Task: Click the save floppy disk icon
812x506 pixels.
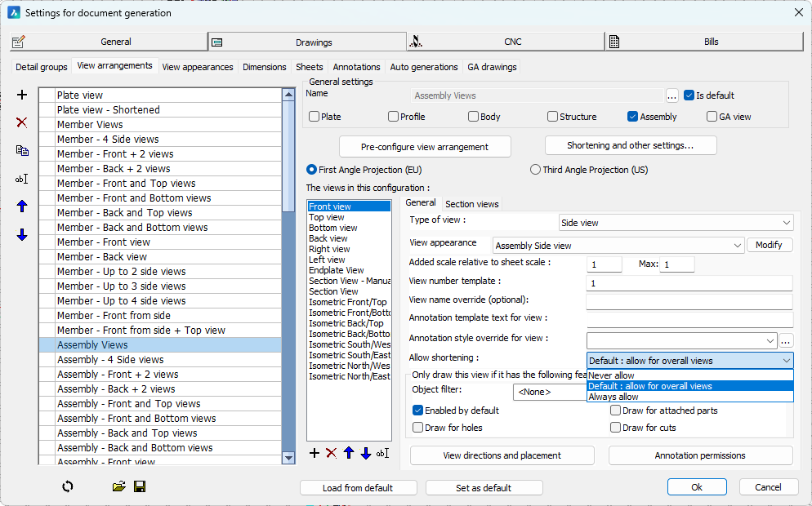Action: (140, 486)
